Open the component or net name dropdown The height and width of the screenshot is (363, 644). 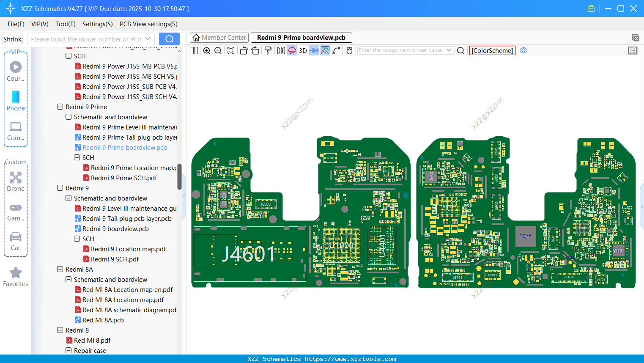[x=449, y=50]
